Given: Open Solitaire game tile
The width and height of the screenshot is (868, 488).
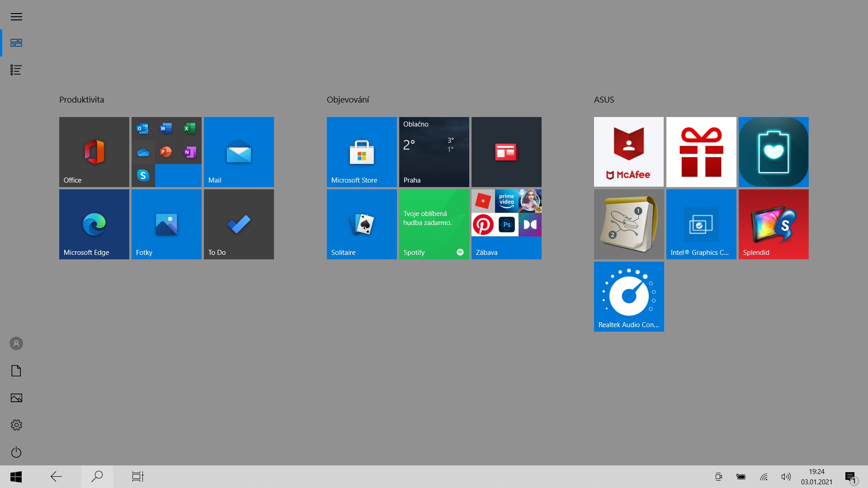Looking at the screenshot, I should (x=362, y=224).
